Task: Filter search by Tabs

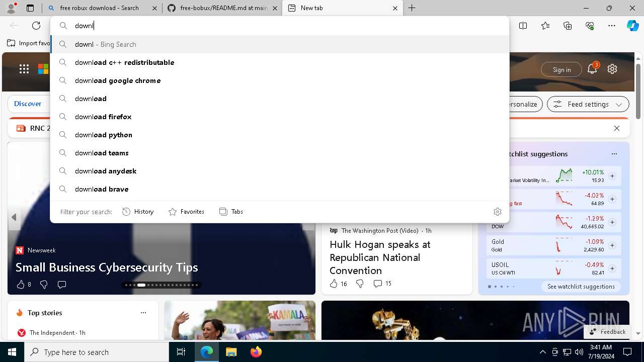Action: click(x=231, y=212)
